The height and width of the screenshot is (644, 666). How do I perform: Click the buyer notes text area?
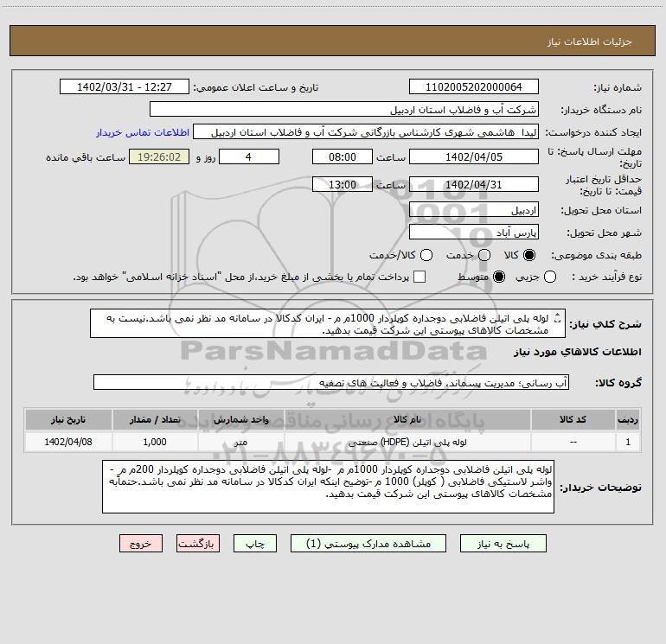[x=328, y=487]
